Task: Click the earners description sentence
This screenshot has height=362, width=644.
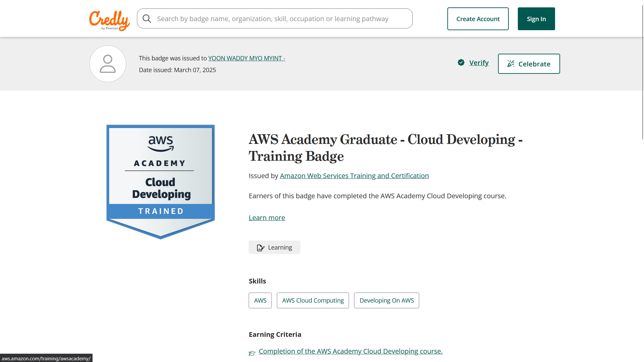Action: tap(378, 196)
